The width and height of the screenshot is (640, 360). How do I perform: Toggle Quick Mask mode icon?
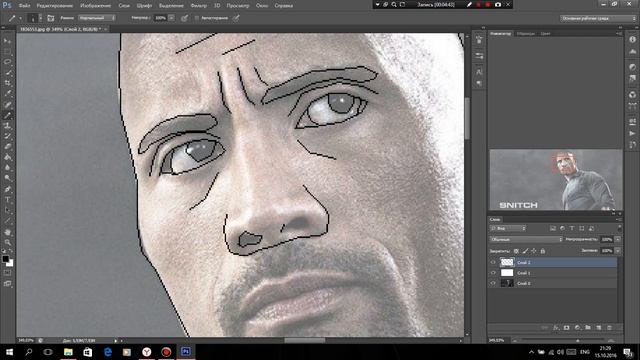tap(7, 273)
